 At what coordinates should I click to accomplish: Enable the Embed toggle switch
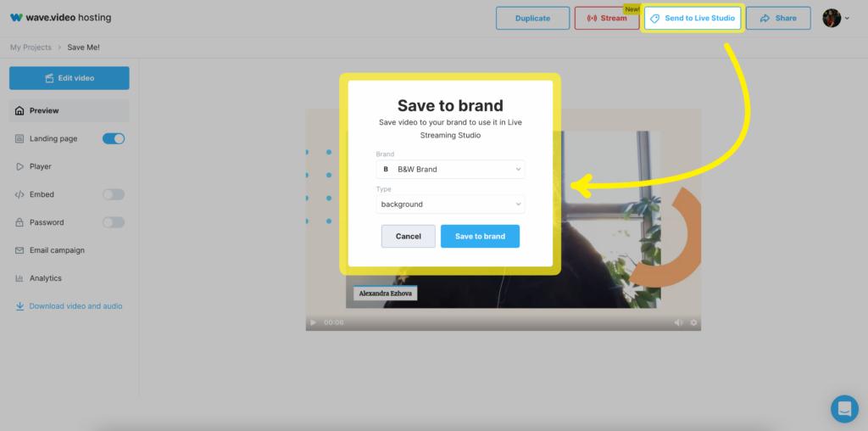coord(114,194)
